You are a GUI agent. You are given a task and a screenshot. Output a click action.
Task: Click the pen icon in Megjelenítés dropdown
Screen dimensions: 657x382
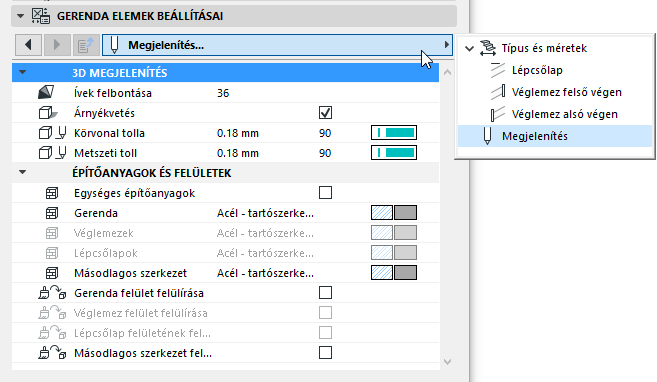tap(114, 45)
